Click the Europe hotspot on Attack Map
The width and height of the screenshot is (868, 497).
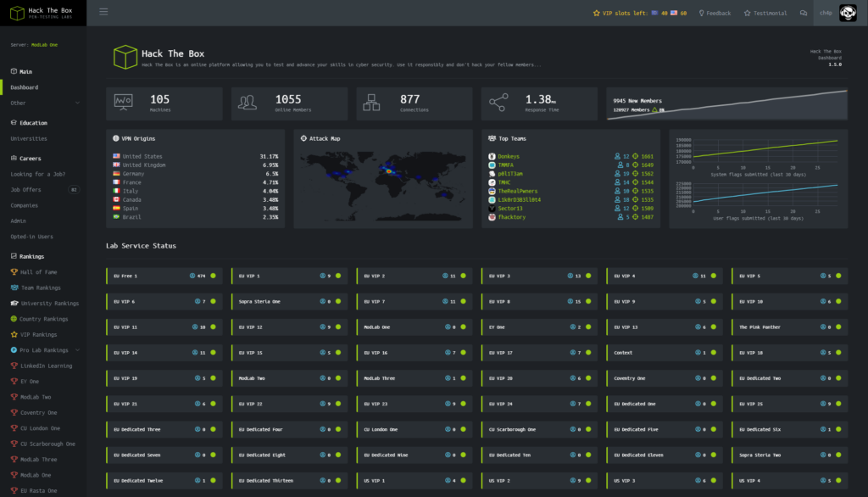click(388, 170)
